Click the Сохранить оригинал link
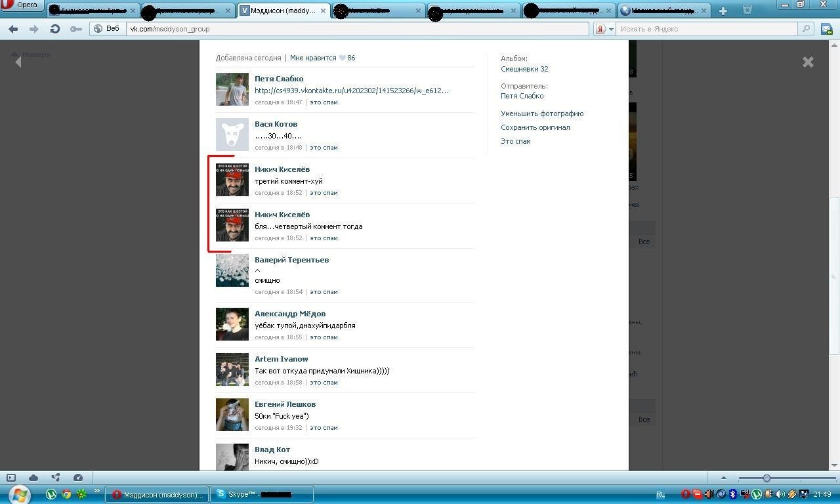Screen dimensions: 840x504 click(535, 127)
